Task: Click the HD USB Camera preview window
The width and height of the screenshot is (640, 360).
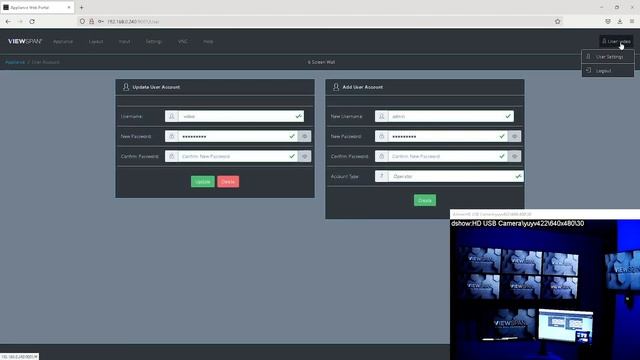Action: [545, 290]
